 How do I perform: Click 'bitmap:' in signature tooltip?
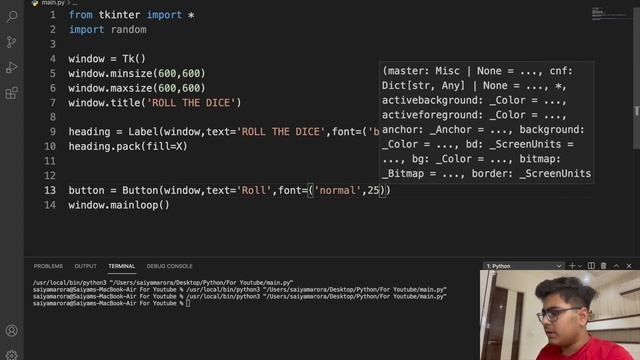pos(540,159)
